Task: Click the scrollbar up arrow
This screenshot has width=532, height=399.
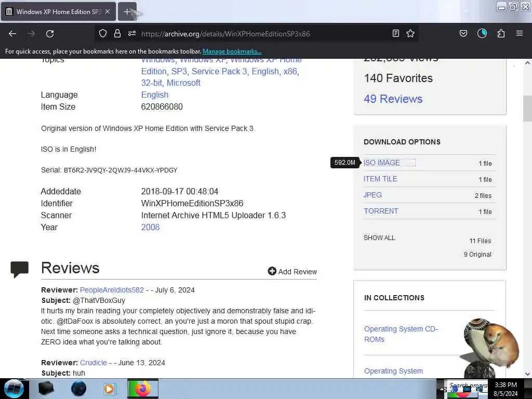Action: click(527, 63)
